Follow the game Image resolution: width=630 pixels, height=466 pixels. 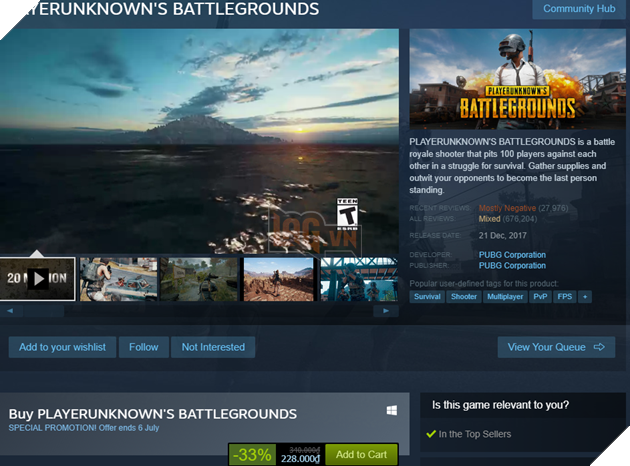coord(143,347)
